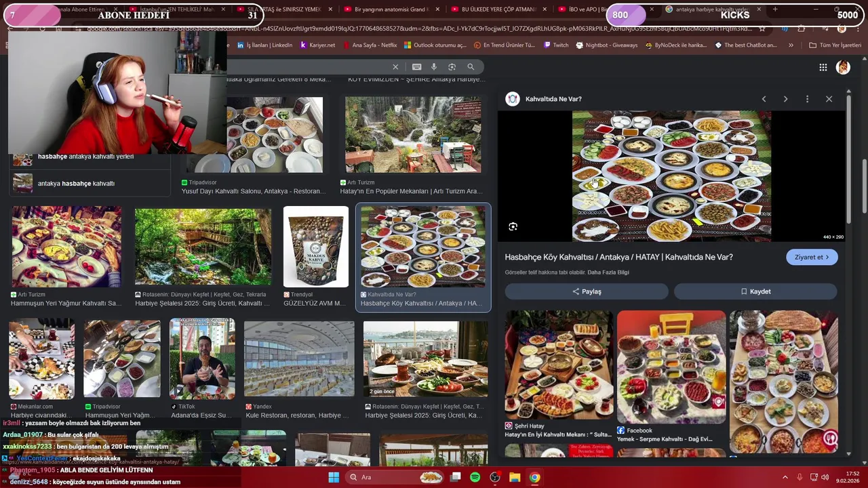
Task: Search inside image with Lens icon
Action: [x=513, y=226]
